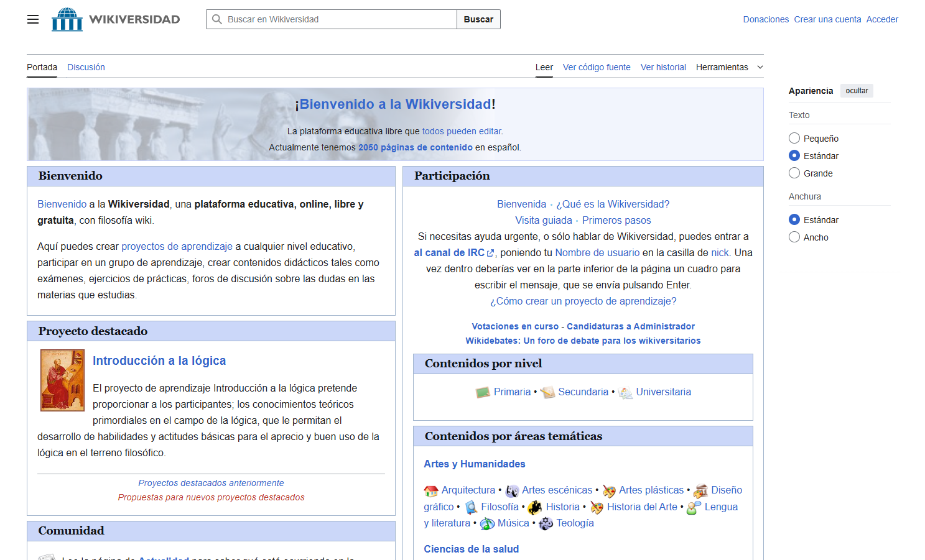Open the hamburger main menu
The width and height of the screenshot is (925, 560).
point(33,19)
